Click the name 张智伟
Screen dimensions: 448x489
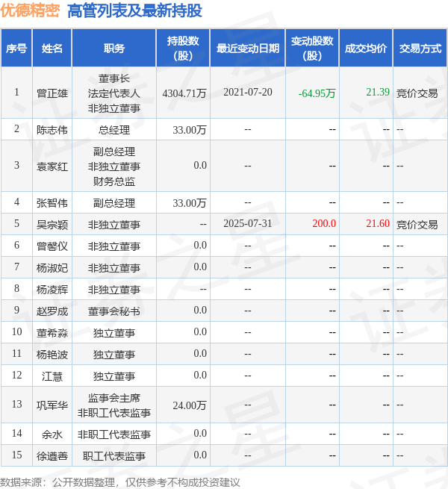click(52, 203)
